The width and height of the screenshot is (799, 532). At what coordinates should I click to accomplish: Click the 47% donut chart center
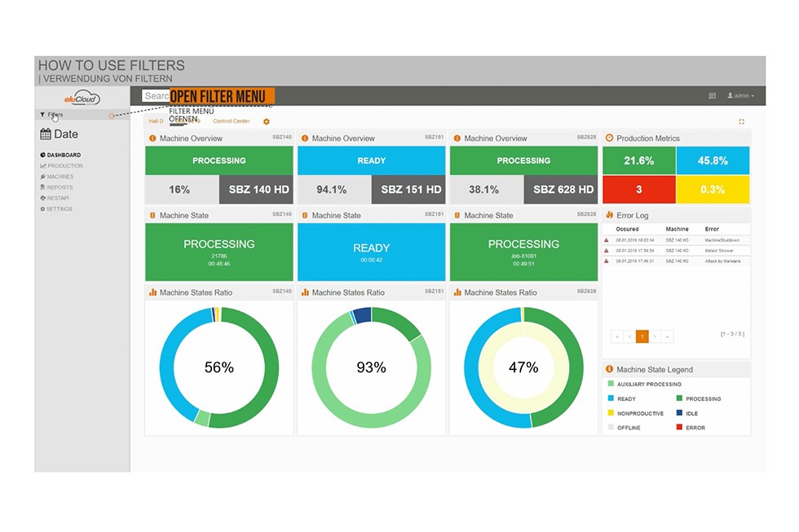(x=523, y=367)
